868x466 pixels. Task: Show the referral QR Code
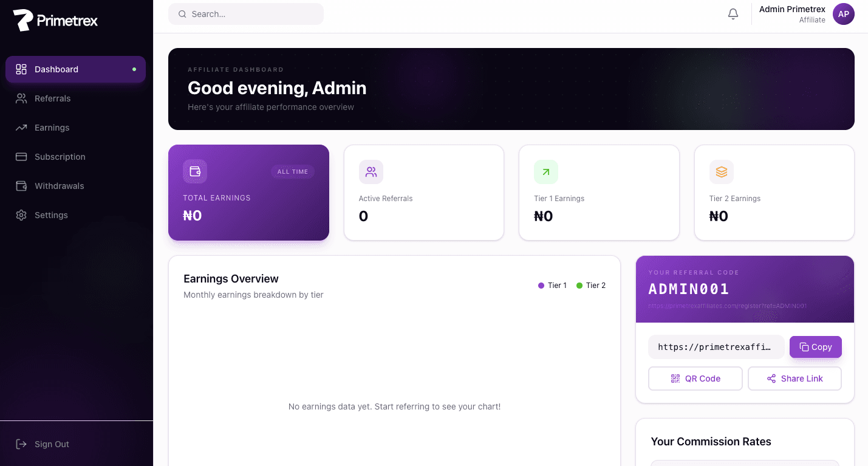[695, 379]
